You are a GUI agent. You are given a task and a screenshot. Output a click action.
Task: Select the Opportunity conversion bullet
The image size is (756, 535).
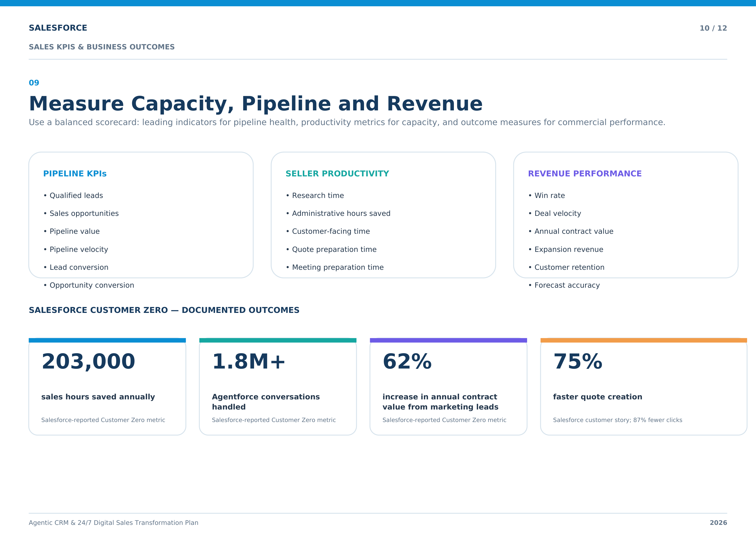pyautogui.click(x=89, y=285)
